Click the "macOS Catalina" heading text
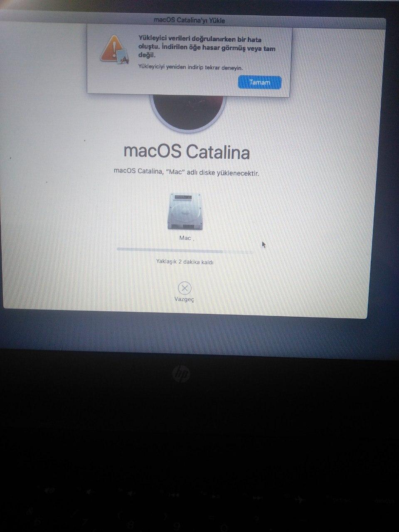 point(187,152)
